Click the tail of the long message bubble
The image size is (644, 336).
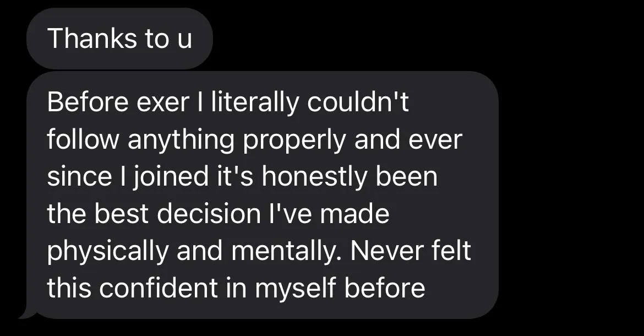point(28,314)
